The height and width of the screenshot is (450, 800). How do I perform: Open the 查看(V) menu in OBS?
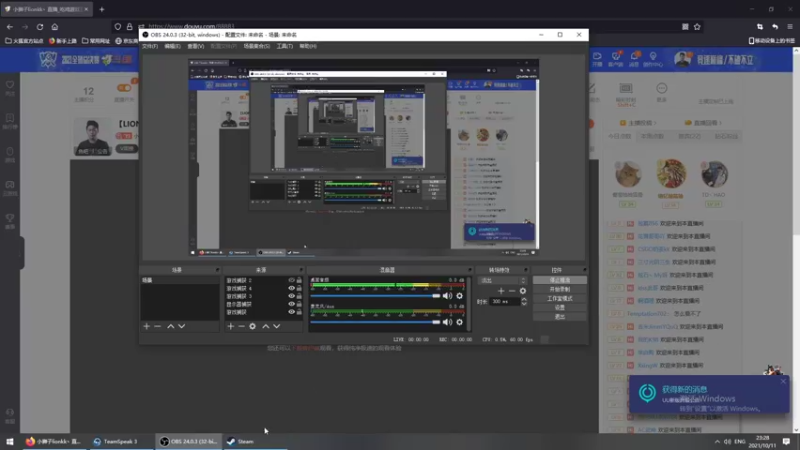pos(195,46)
